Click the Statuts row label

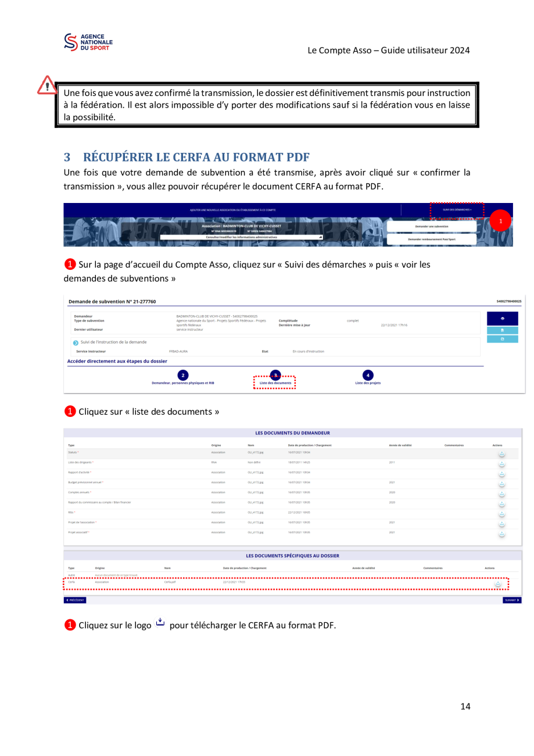(74, 452)
